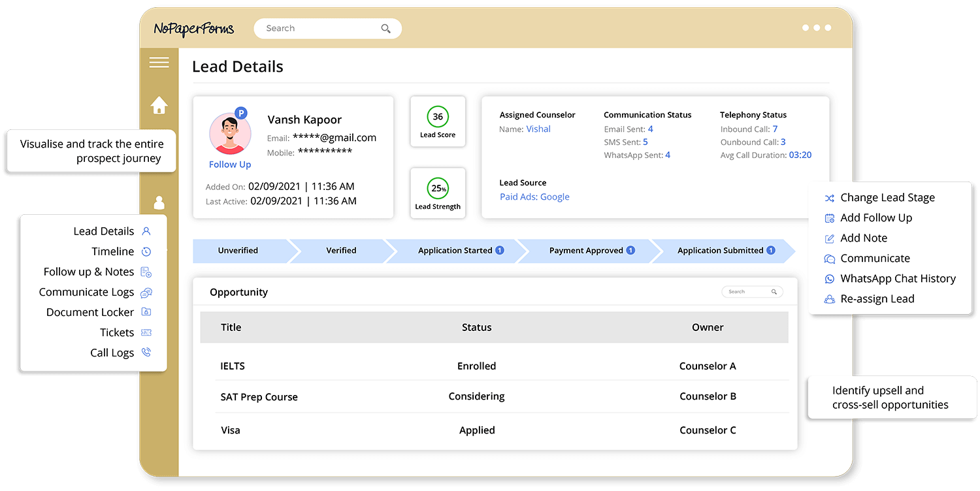Click the Home icon in sidebar
Screen dimensions: 980x491
(159, 106)
